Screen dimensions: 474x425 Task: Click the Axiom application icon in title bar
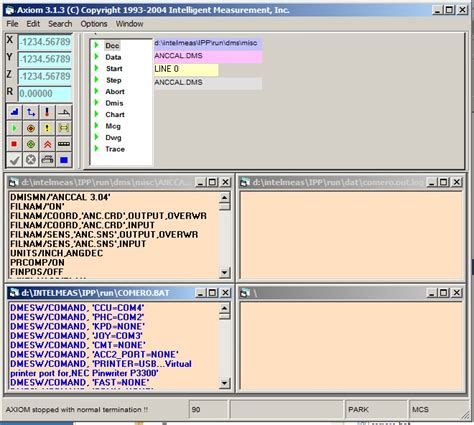pyautogui.click(x=9, y=10)
